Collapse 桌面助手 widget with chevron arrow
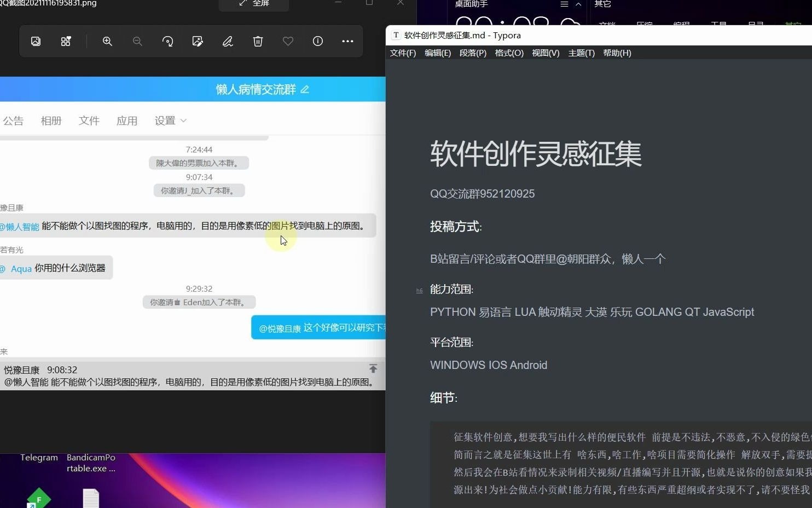 click(578, 4)
